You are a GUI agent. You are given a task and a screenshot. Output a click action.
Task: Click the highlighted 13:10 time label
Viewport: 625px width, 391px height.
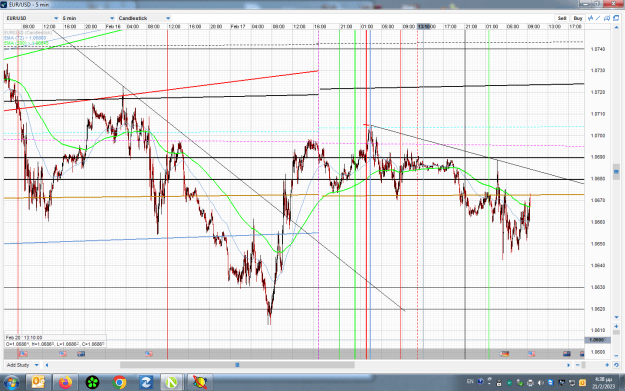pyautogui.click(x=424, y=26)
